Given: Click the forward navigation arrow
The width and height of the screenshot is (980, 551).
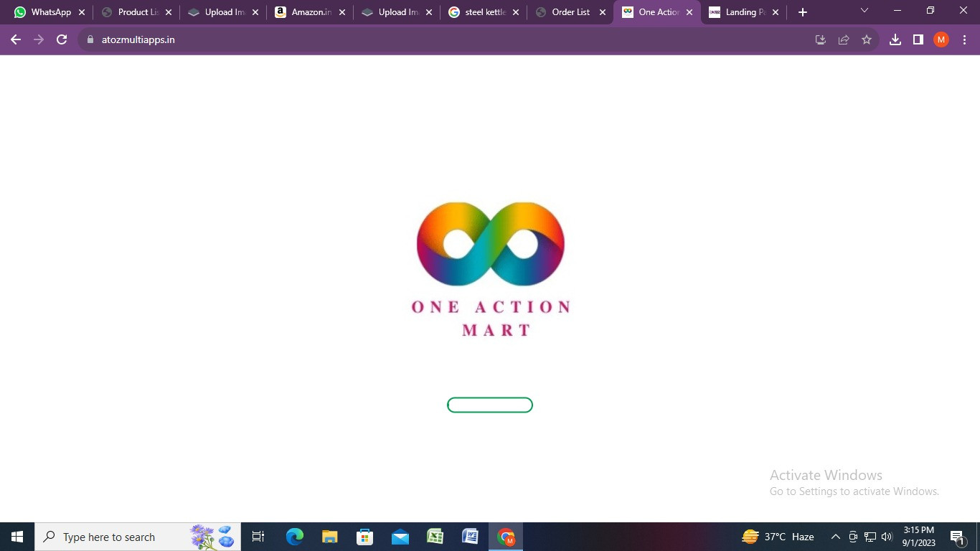Looking at the screenshot, I should (39, 40).
